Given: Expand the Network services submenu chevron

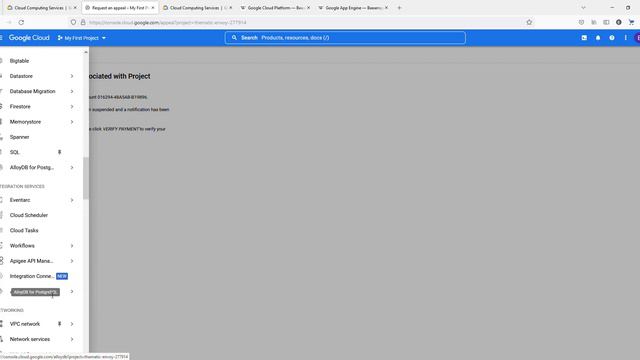Looking at the screenshot, I should (72, 339).
